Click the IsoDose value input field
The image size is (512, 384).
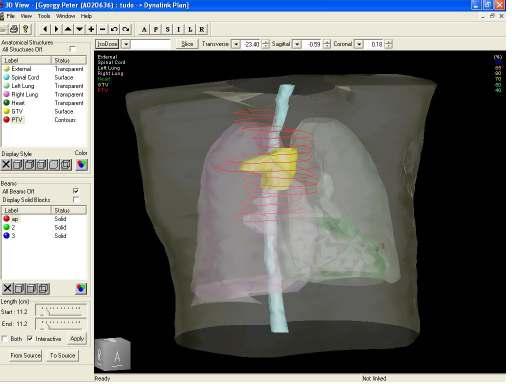tap(150, 44)
